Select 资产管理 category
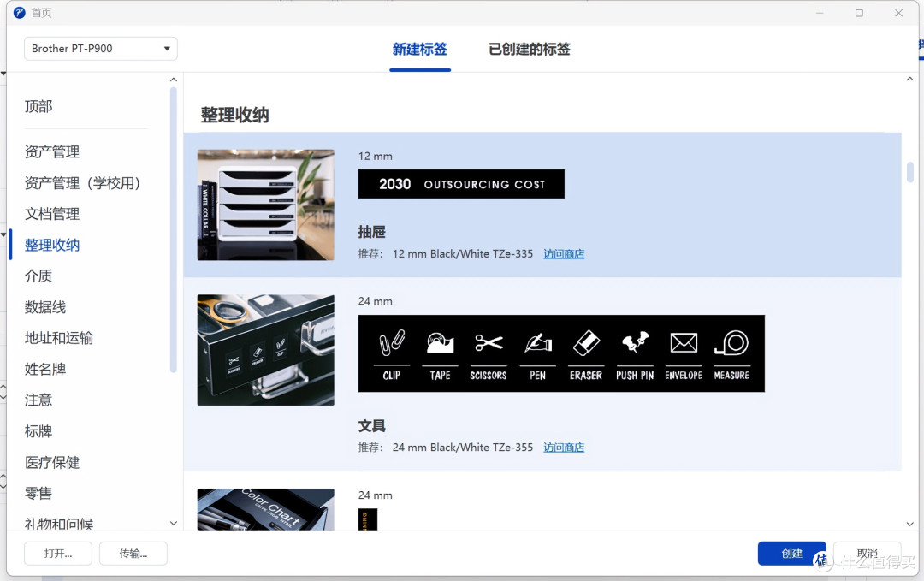 pos(52,152)
